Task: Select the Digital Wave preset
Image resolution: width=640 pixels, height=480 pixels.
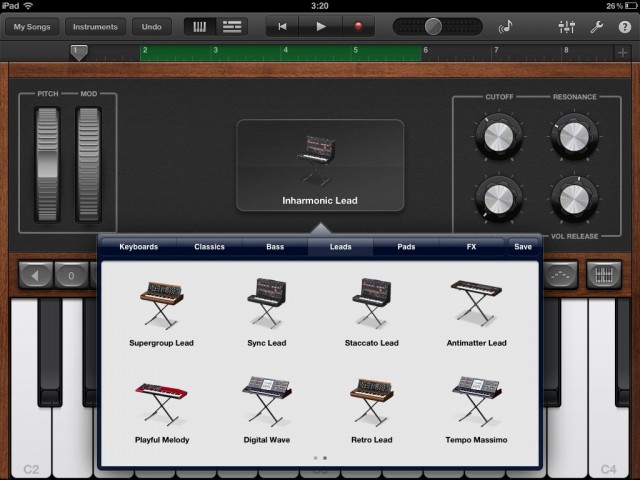Action: pos(266,400)
